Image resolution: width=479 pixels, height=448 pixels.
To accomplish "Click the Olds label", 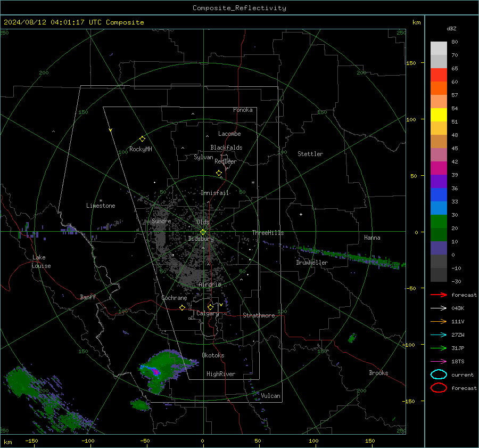I will tap(203, 222).
